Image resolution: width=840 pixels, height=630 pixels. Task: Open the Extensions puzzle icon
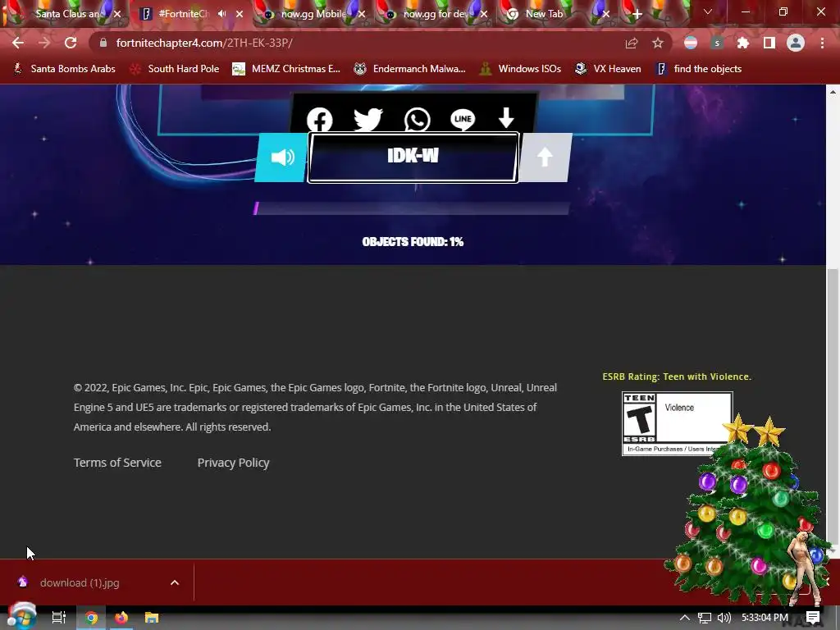(743, 43)
